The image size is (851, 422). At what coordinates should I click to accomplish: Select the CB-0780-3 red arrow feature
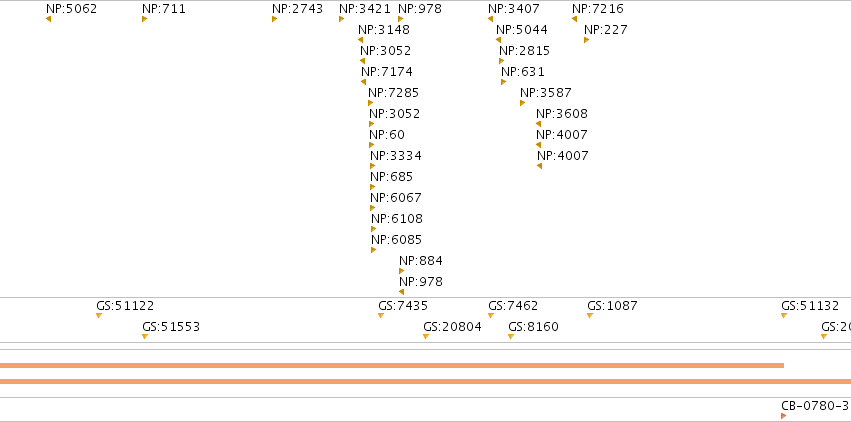point(784,416)
